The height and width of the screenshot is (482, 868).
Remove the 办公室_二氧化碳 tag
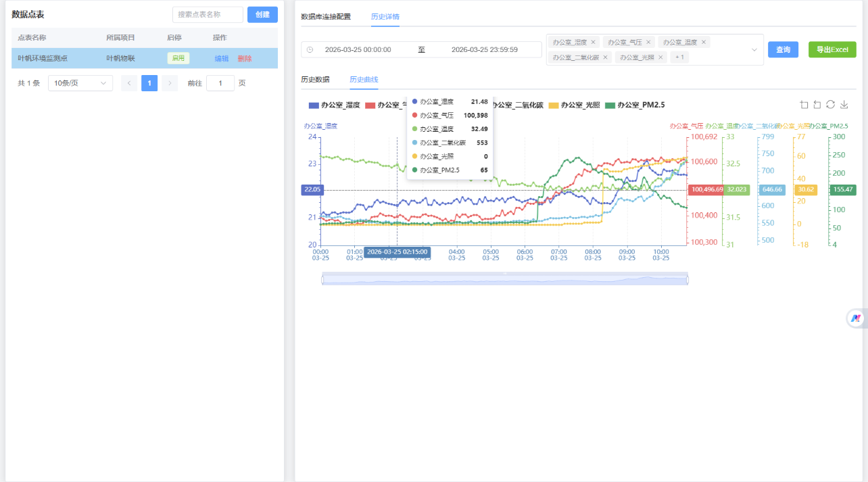pyautogui.click(x=605, y=57)
